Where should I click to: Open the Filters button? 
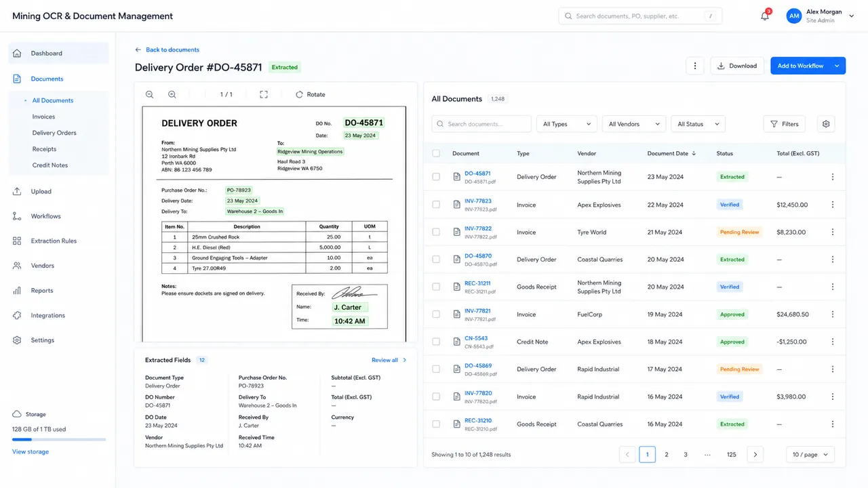click(785, 124)
